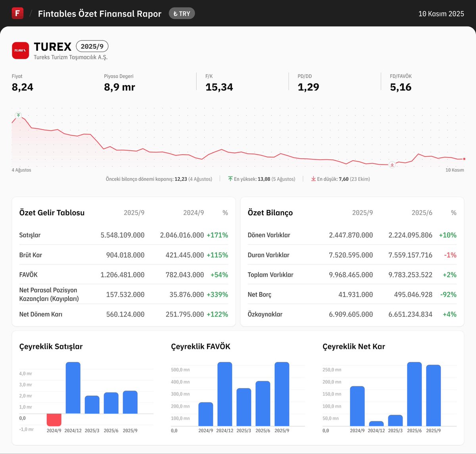Click the up-arrow icon beside "En yüksek: 13,08"
This screenshot has width=476, height=454.
(x=230, y=179)
